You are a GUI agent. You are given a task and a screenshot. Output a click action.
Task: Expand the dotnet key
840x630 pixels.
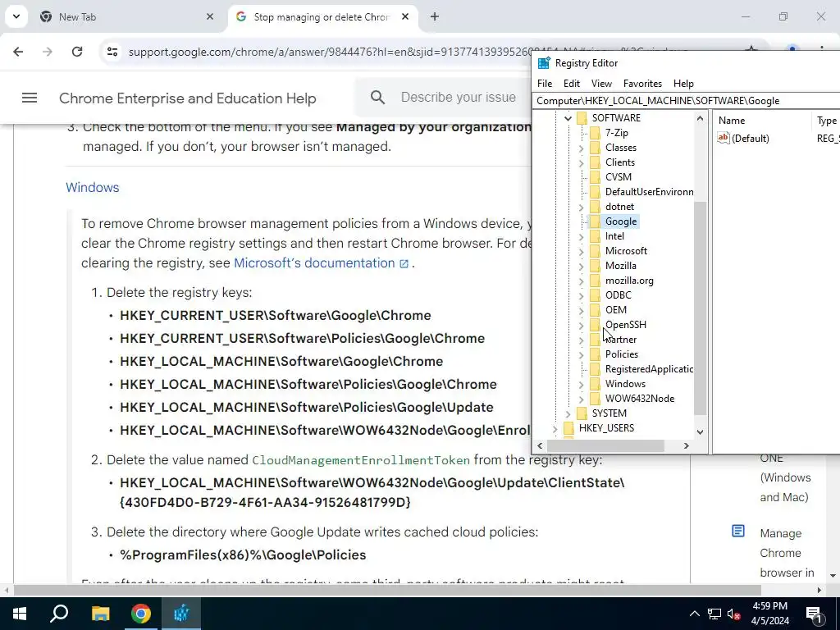(x=582, y=207)
